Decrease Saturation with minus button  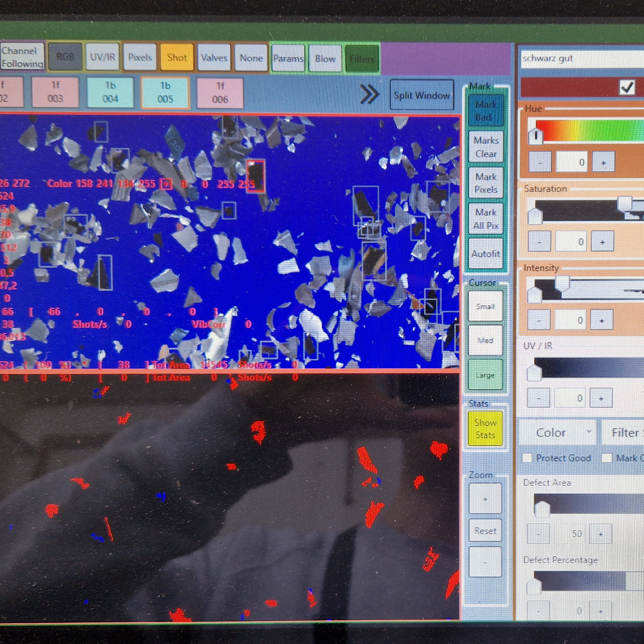(539, 241)
